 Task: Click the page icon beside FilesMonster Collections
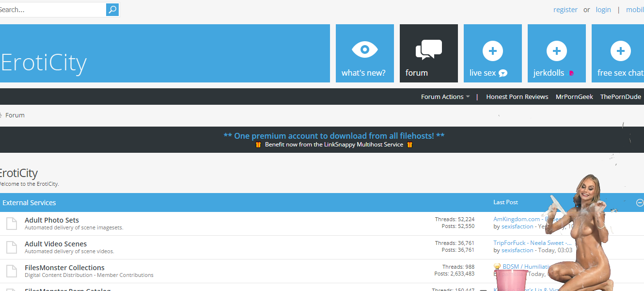(11, 271)
